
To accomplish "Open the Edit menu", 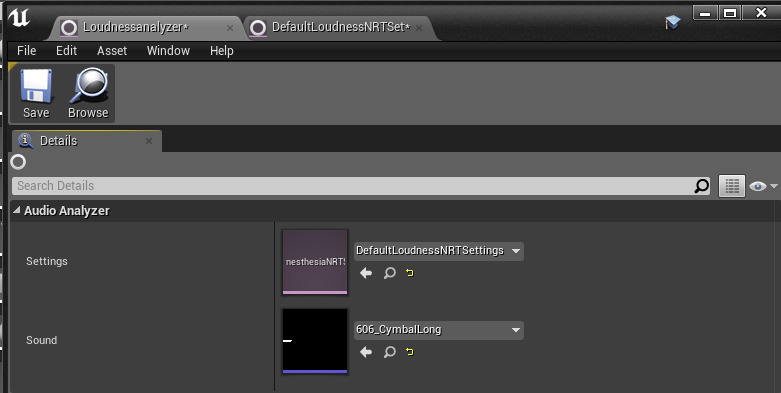I will pos(66,51).
